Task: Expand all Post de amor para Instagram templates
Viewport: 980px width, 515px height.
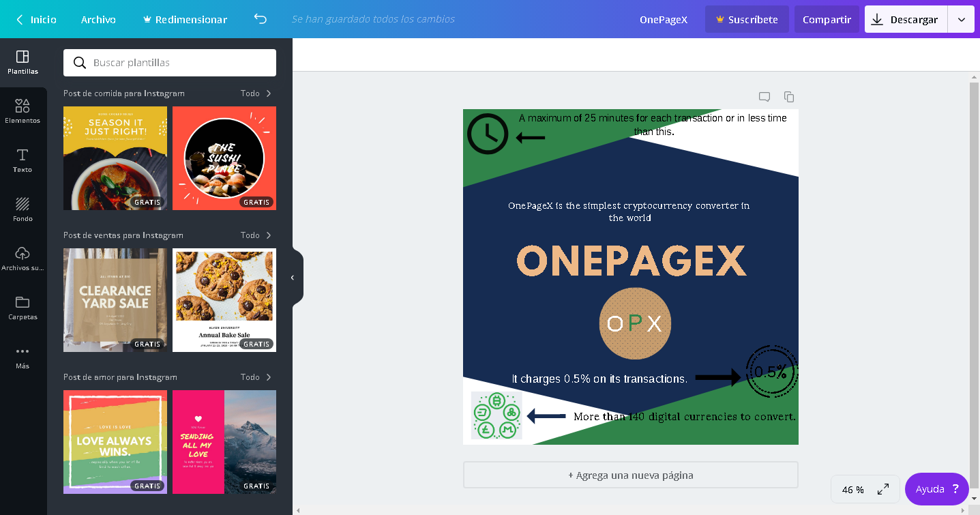Action: click(256, 377)
